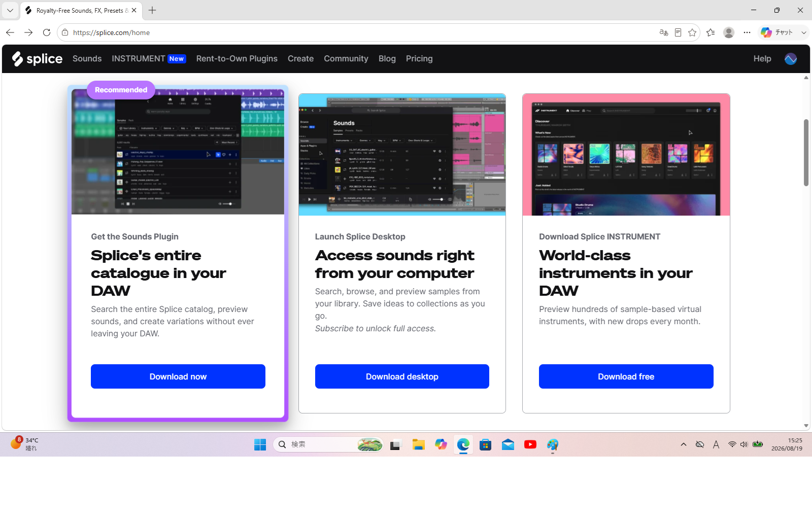View site information lock icon
Screen dimensions: 812x520
coord(65,32)
